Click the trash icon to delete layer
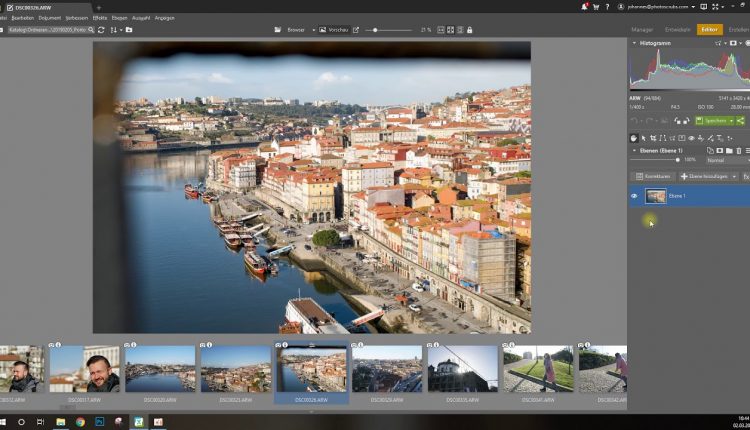This screenshot has height=430, width=750. point(739,150)
